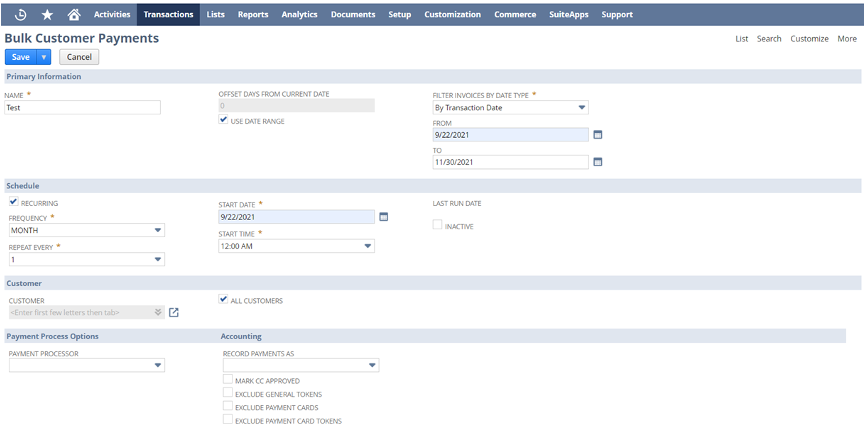Viewport: 864px width, 430px height.
Task: Uncheck the All Customers checkbox
Action: [x=223, y=299]
